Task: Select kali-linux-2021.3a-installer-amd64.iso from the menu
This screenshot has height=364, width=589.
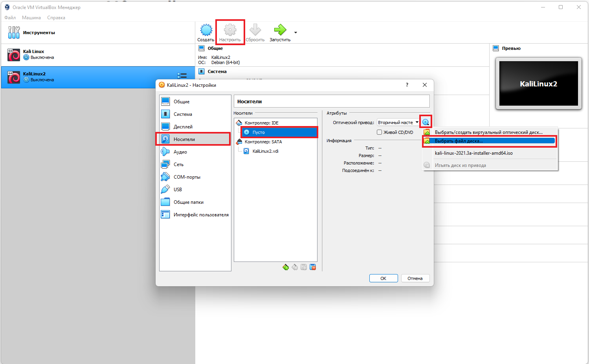Action: [x=490, y=153]
